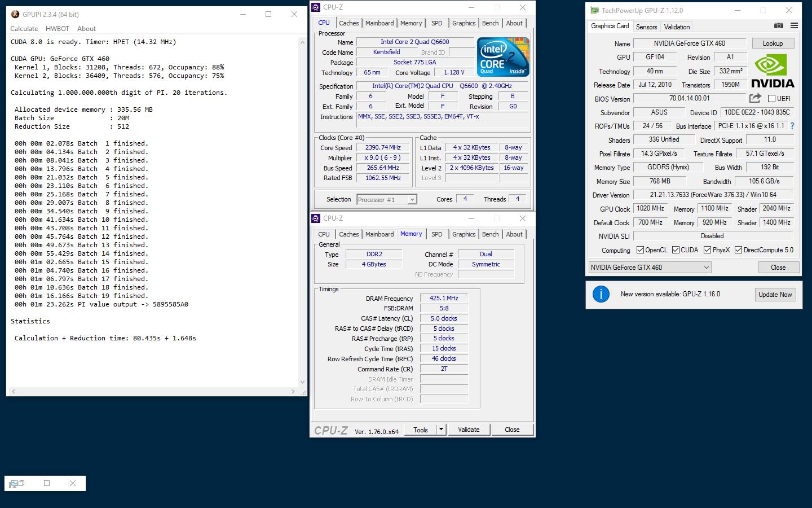This screenshot has height=508, width=812.
Task: Switch to Validation tab in GPU-Z
Action: pos(677,27)
